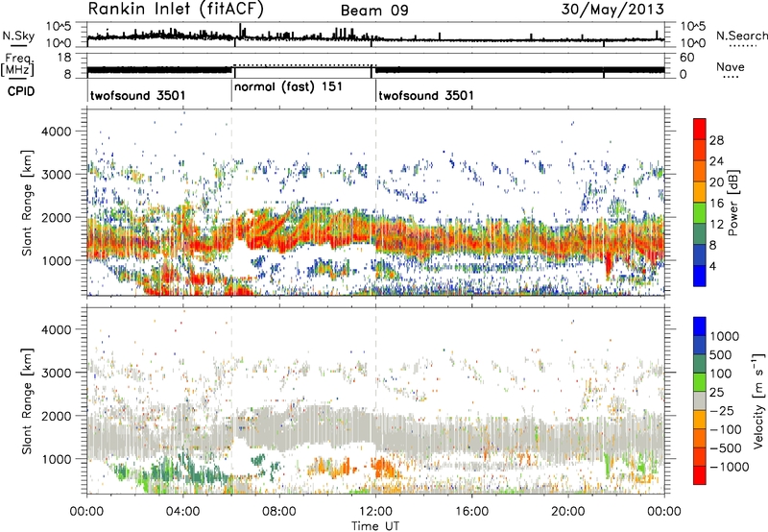Click the "4" value on Power color bar
The width and height of the screenshot is (768, 532).
pos(713,267)
